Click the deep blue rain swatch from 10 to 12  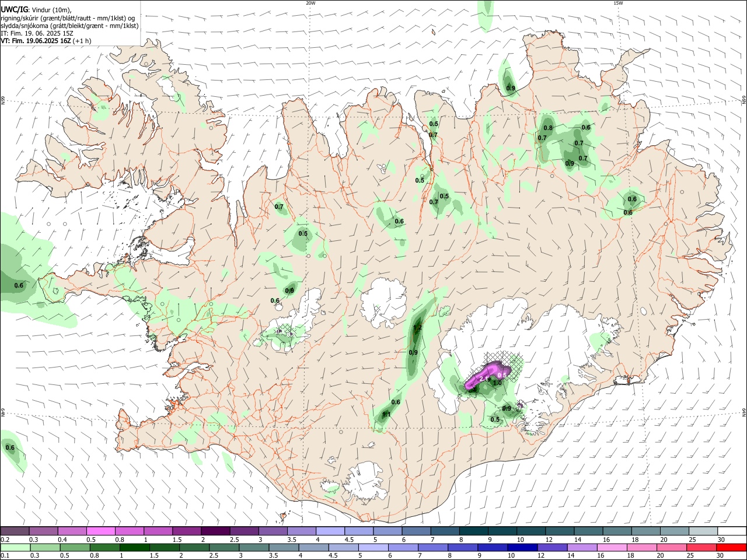pos(522,547)
